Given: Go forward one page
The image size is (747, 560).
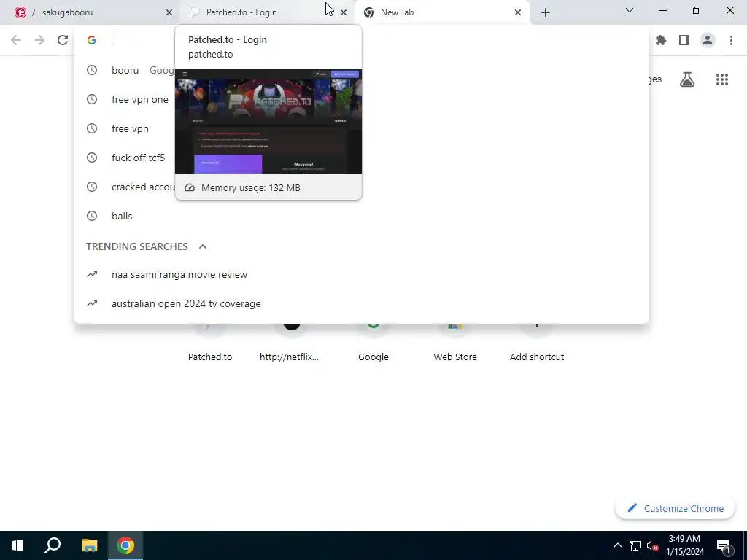Looking at the screenshot, I should click(x=39, y=40).
